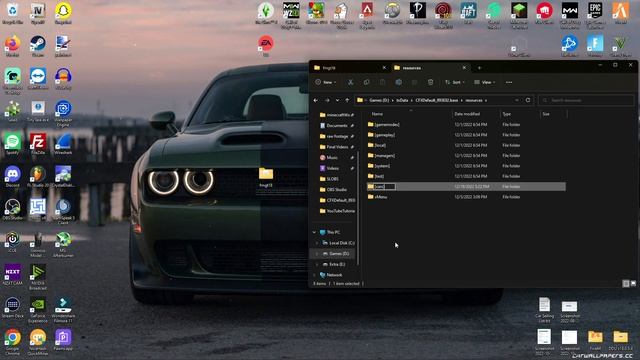
Task: Select the [system] folder row
Action: (x=466, y=166)
